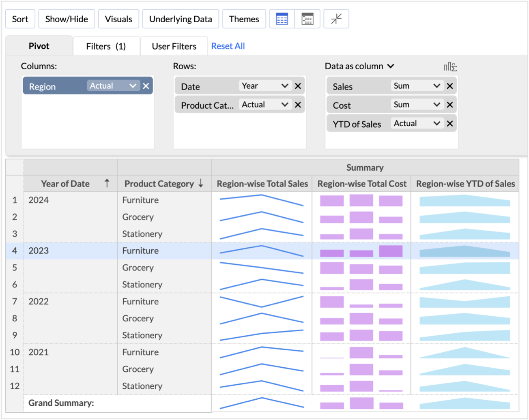Switch to the flat table view
The image size is (529, 420).
(283, 19)
